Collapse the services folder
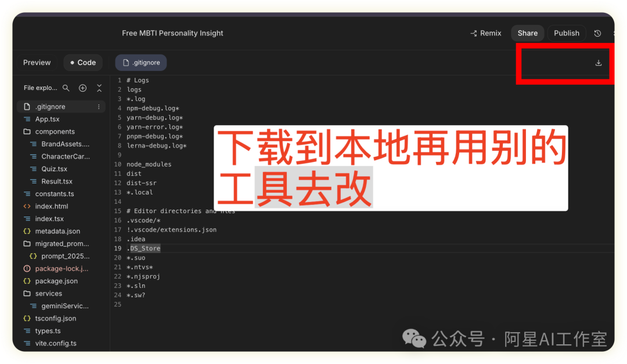 pos(48,294)
